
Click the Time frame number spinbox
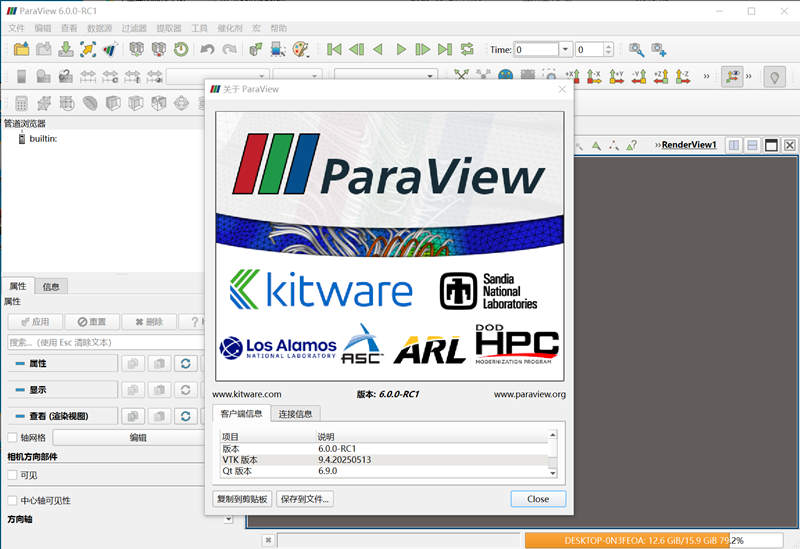594,49
